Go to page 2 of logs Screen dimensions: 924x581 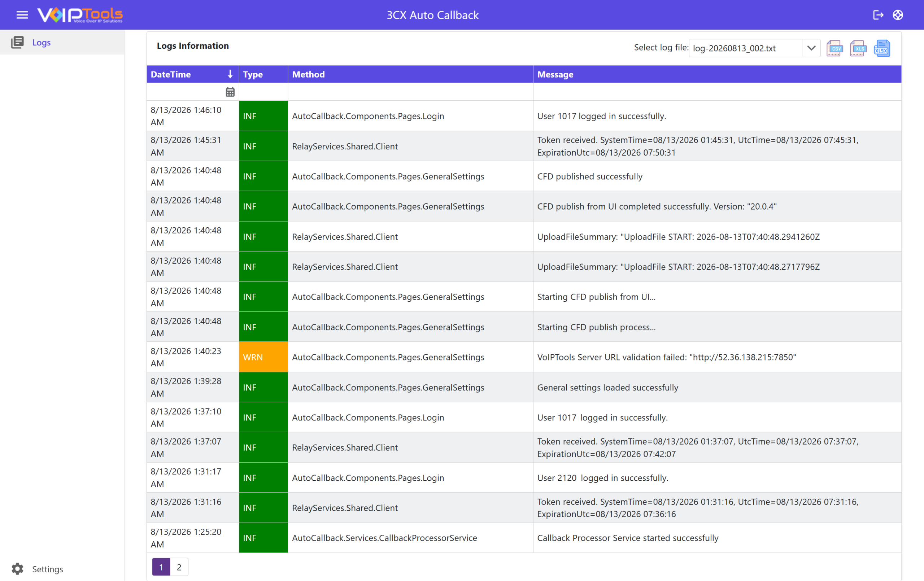tap(179, 567)
